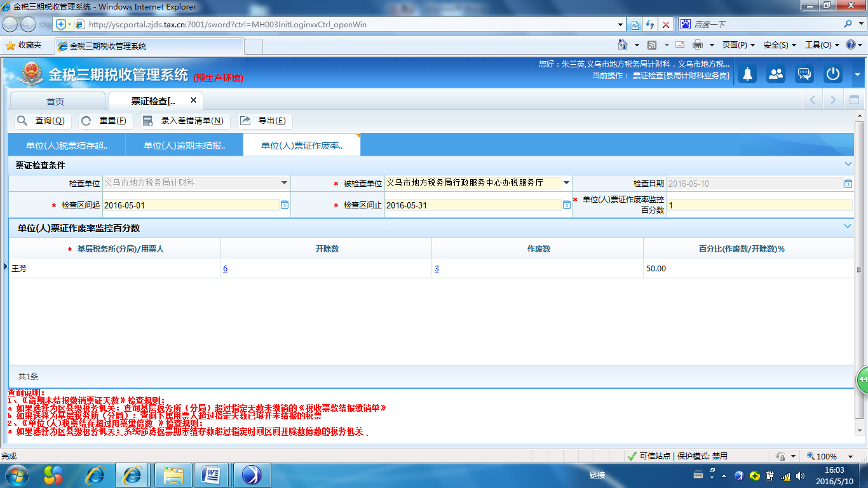Collapse the 单位(人)票证作废率监控百分数 section
The image size is (868, 488).
pyautogui.click(x=848, y=227)
